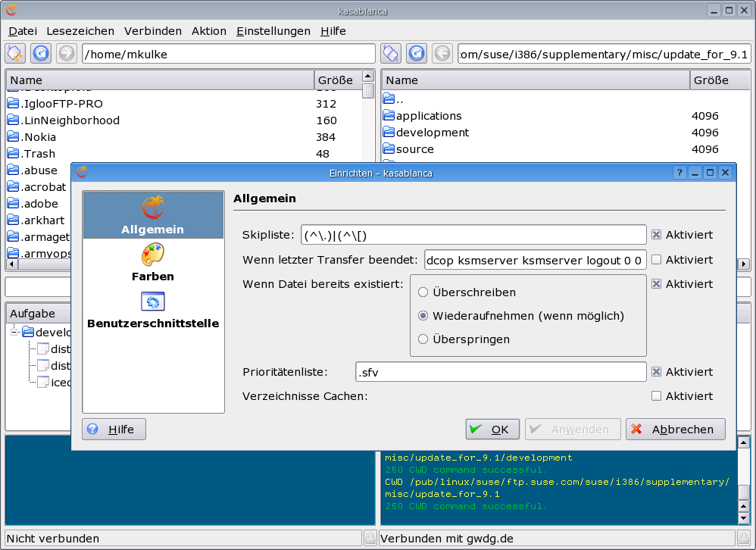Refresh the right pane remote listing

(x=417, y=54)
